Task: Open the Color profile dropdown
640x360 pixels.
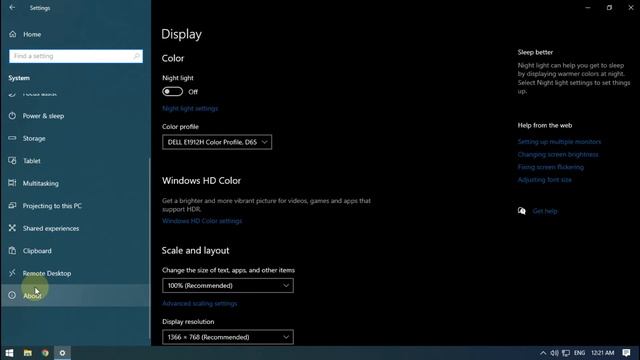Action: [x=217, y=142]
